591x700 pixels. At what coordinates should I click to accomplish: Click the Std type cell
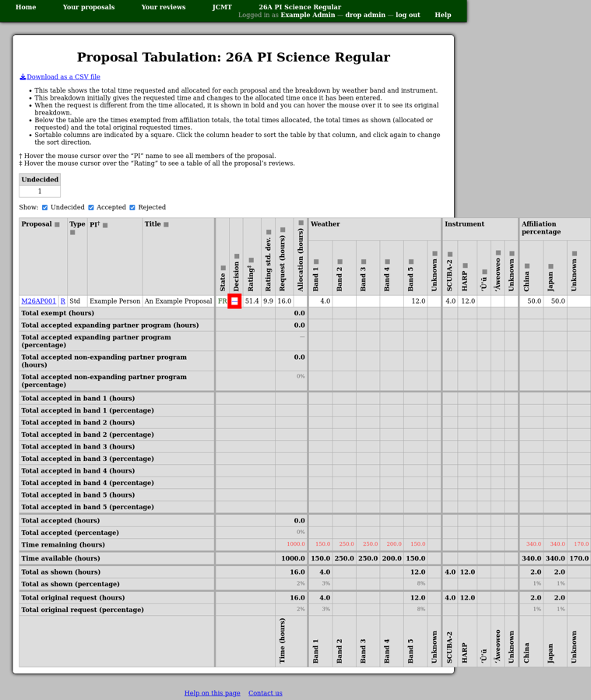click(x=75, y=301)
